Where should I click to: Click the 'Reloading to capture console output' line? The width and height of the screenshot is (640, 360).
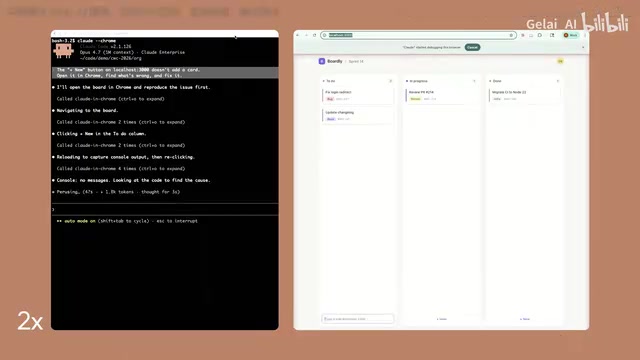point(125,157)
